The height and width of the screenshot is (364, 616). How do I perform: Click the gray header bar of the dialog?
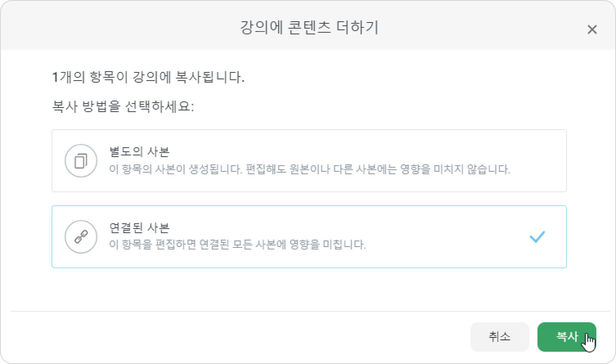pyautogui.click(x=308, y=25)
